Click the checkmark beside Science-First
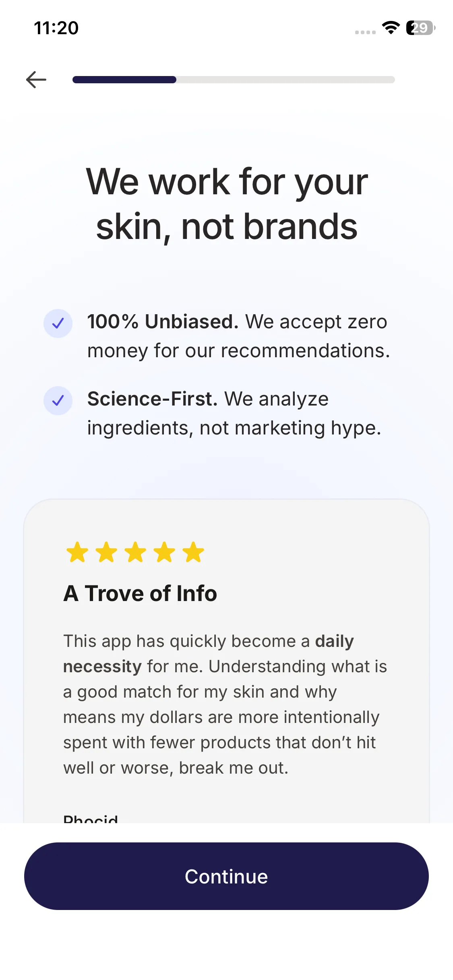 click(x=58, y=401)
